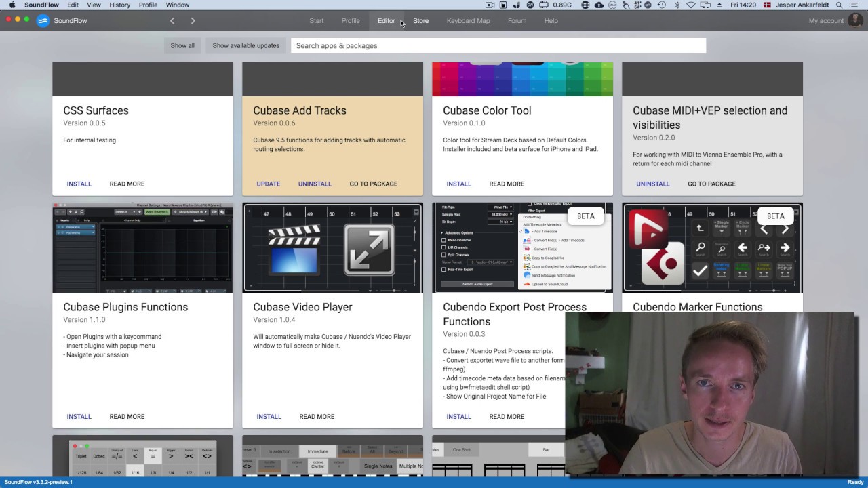Open Spotlight search in menu bar
The width and height of the screenshot is (868, 488).
point(840,5)
